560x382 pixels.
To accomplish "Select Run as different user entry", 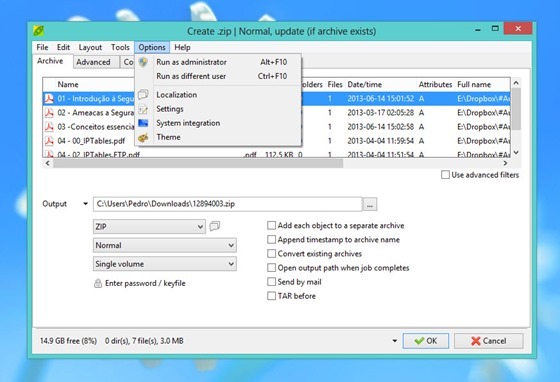I will click(x=218, y=76).
